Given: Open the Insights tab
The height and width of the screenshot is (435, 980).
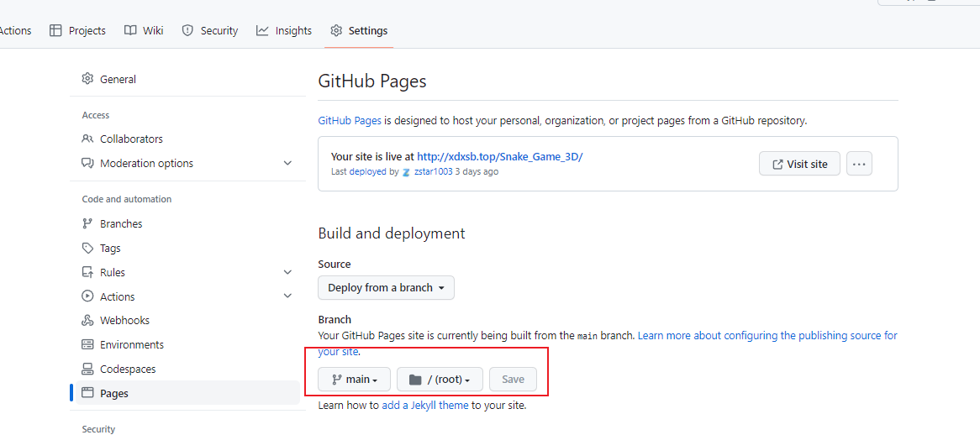Looking at the screenshot, I should [x=284, y=30].
